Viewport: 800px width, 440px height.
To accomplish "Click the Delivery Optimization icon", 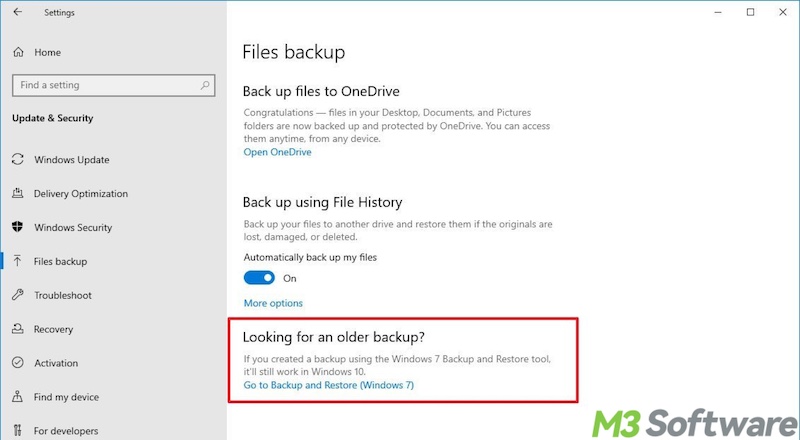I will pyautogui.click(x=18, y=194).
